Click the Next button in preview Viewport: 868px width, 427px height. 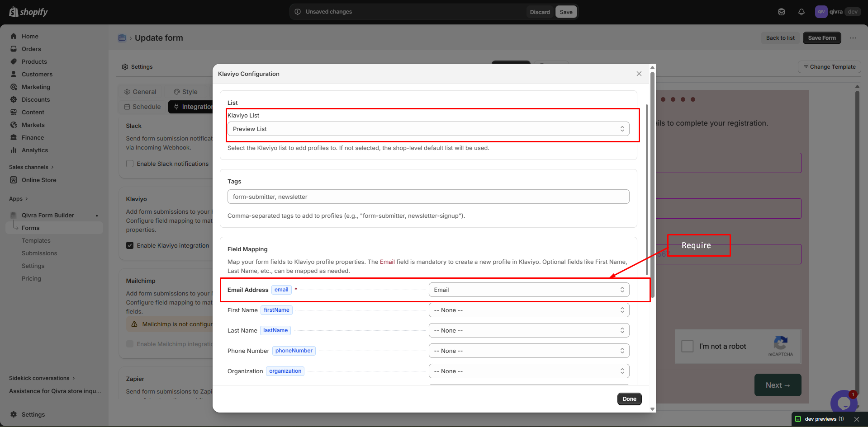pyautogui.click(x=778, y=385)
